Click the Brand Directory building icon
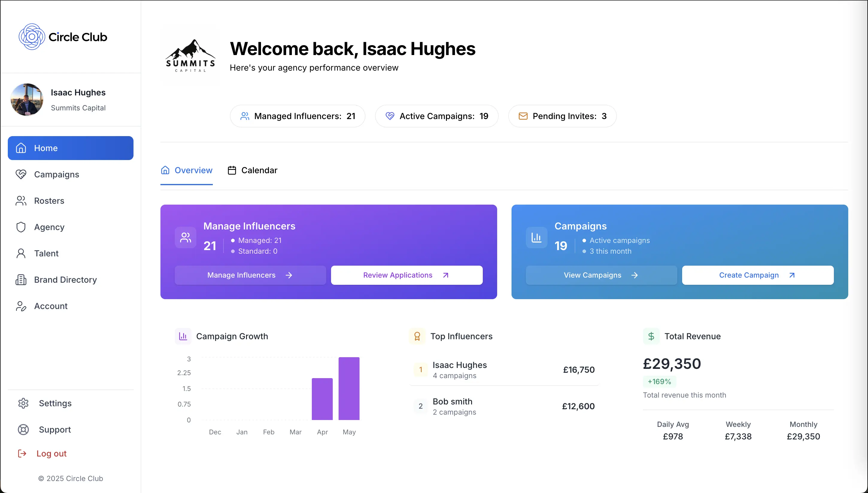This screenshot has width=868, height=493. click(x=21, y=280)
